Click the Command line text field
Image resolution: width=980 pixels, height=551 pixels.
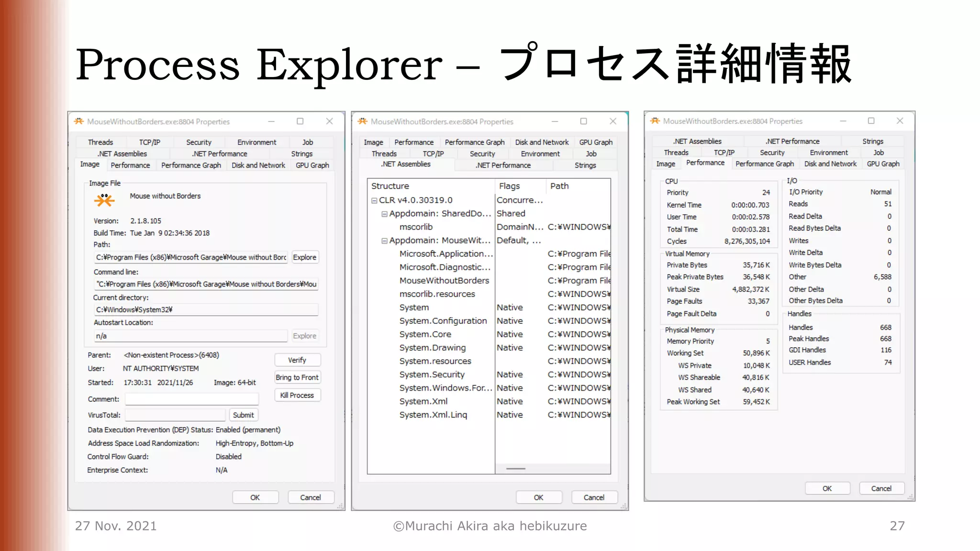[207, 284]
